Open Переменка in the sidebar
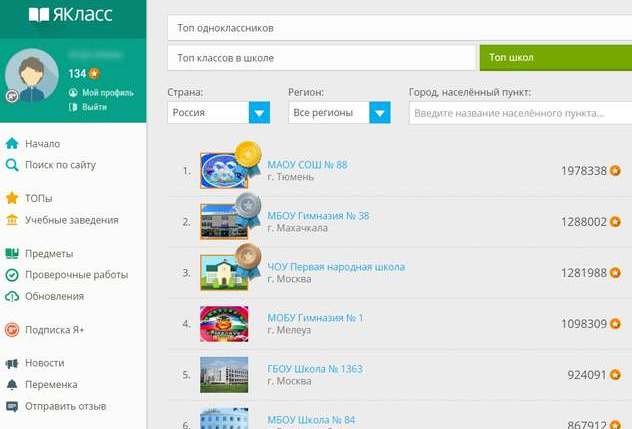The width and height of the screenshot is (632, 429). click(51, 385)
